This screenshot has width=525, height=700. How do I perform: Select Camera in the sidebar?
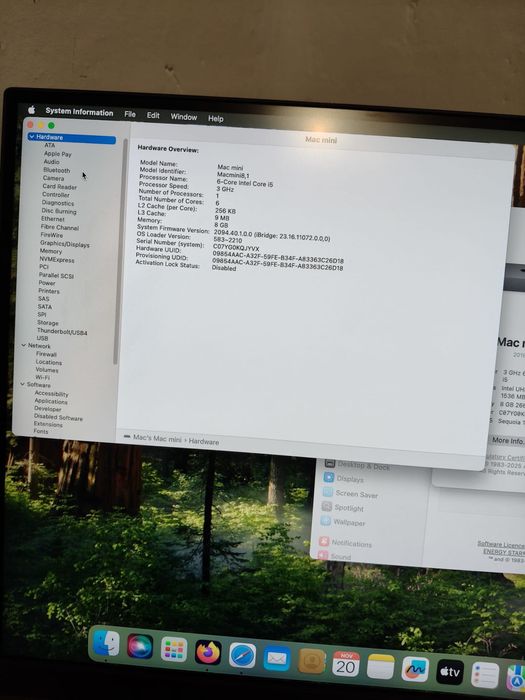(x=54, y=178)
